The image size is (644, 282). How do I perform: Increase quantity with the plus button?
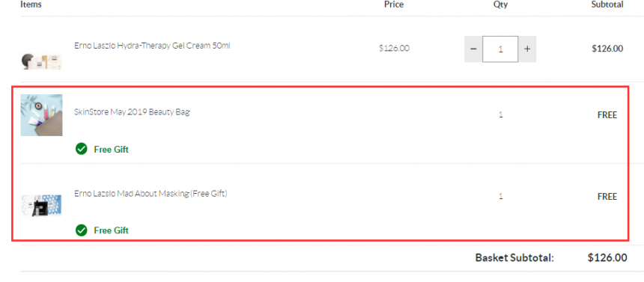(527, 49)
